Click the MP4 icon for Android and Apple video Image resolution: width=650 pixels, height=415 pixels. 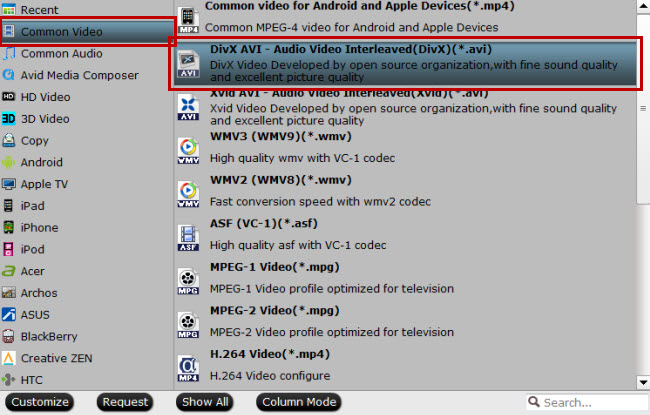click(x=188, y=20)
